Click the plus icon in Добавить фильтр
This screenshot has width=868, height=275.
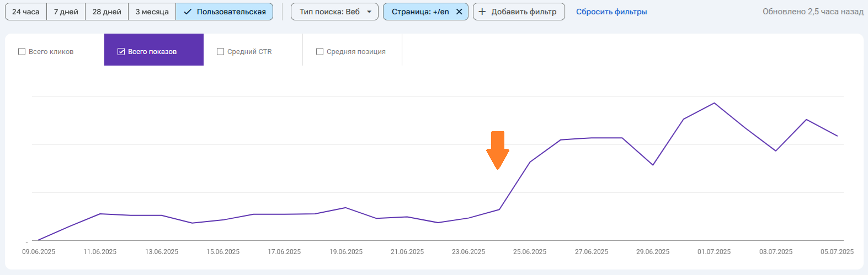coord(482,12)
